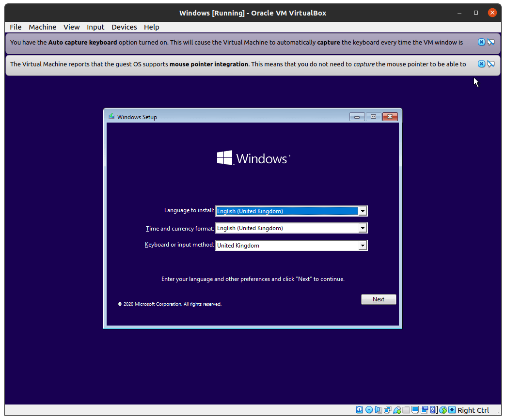Select the United Kingdom keyboard field
This screenshot has width=506, height=420.
(291, 246)
